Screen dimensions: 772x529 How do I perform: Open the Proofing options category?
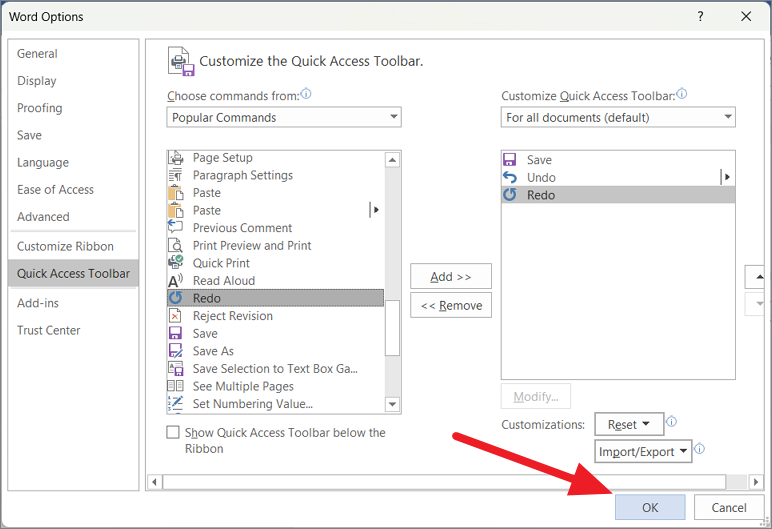[x=40, y=108]
